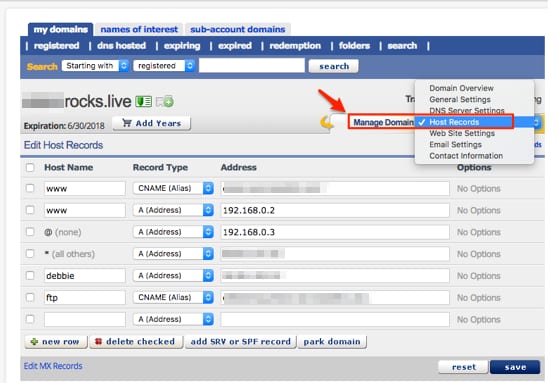Image resolution: width=558 pixels, height=386 pixels.
Task: Open the 'sub-account domains' tab
Action: [x=237, y=30]
